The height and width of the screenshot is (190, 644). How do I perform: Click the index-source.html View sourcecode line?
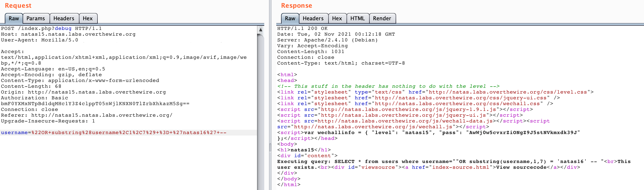coord(429,168)
